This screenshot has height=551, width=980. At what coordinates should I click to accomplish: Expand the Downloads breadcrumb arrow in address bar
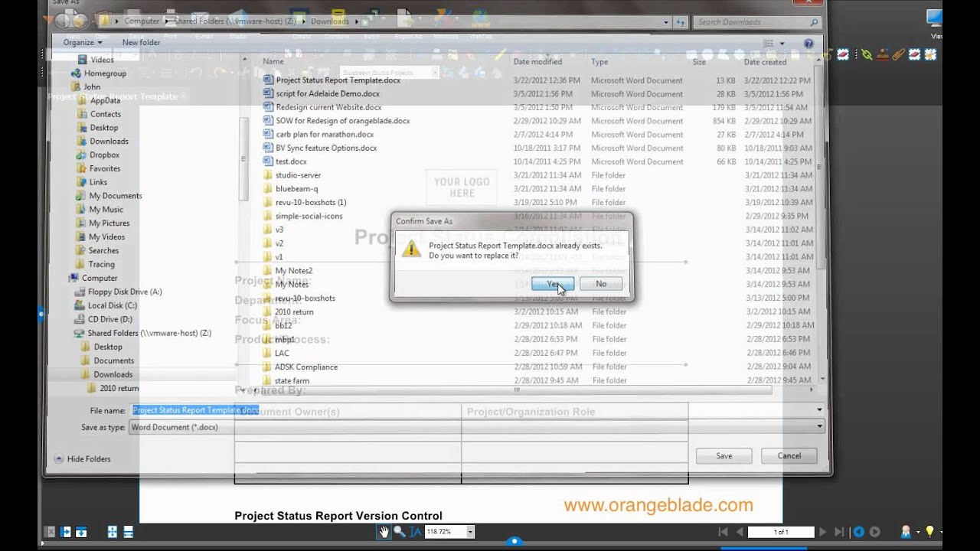coord(356,21)
